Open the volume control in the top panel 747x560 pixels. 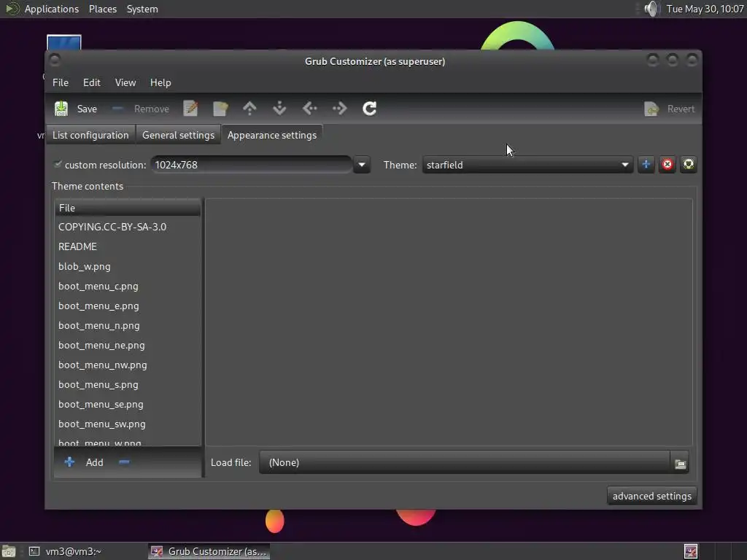point(651,9)
